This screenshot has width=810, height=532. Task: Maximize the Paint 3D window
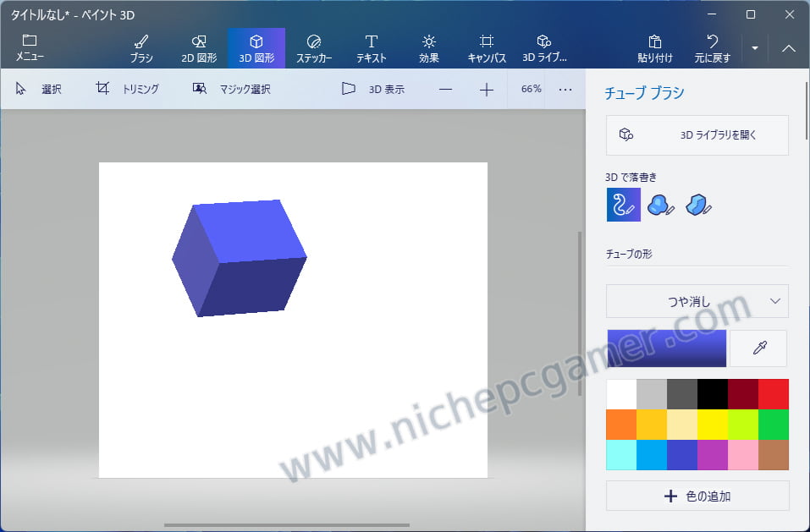pos(751,14)
